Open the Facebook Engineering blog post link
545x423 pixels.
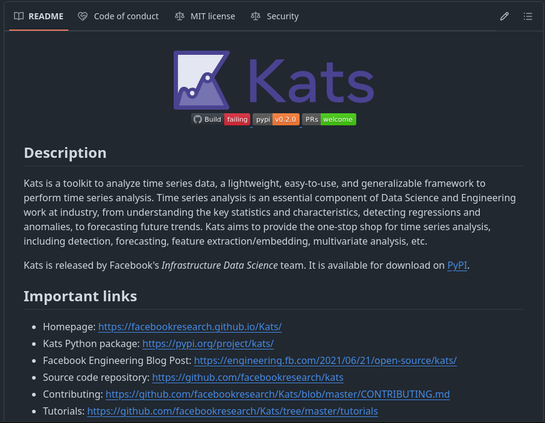325,360
